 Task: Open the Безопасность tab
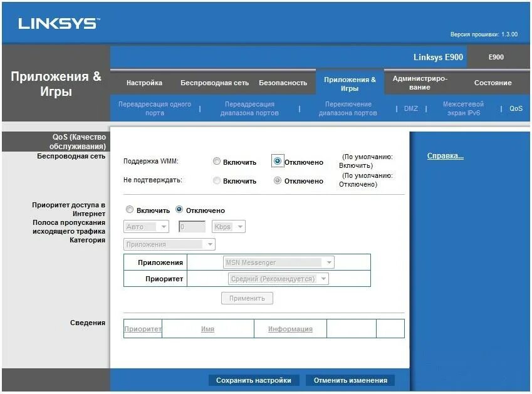point(283,83)
